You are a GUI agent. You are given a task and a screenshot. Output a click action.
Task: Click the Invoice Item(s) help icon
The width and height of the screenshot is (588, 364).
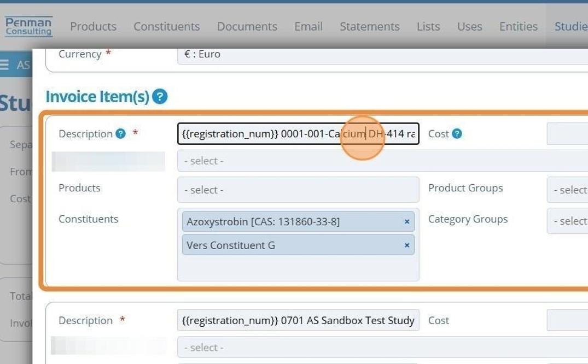(160, 97)
